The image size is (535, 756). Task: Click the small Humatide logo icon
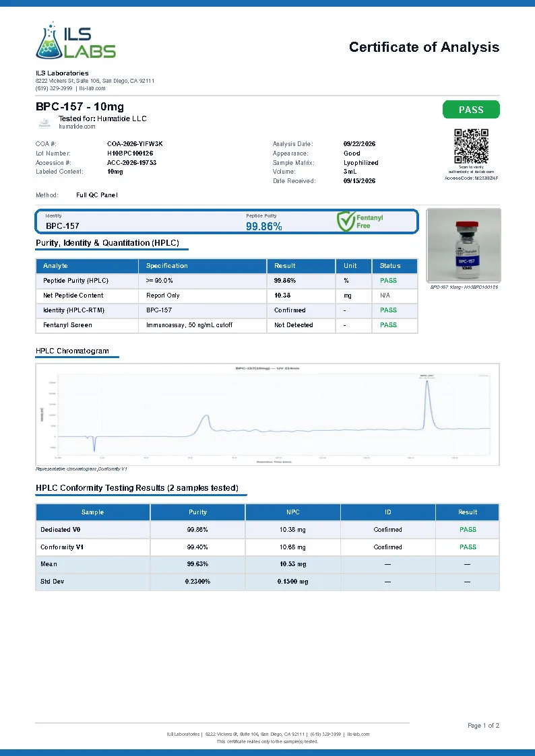(44, 123)
